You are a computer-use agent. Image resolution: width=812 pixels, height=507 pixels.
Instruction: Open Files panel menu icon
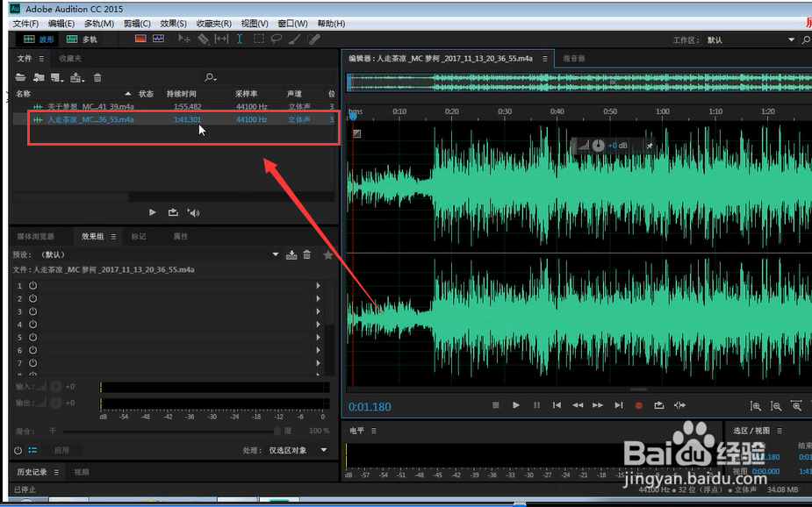(x=41, y=59)
